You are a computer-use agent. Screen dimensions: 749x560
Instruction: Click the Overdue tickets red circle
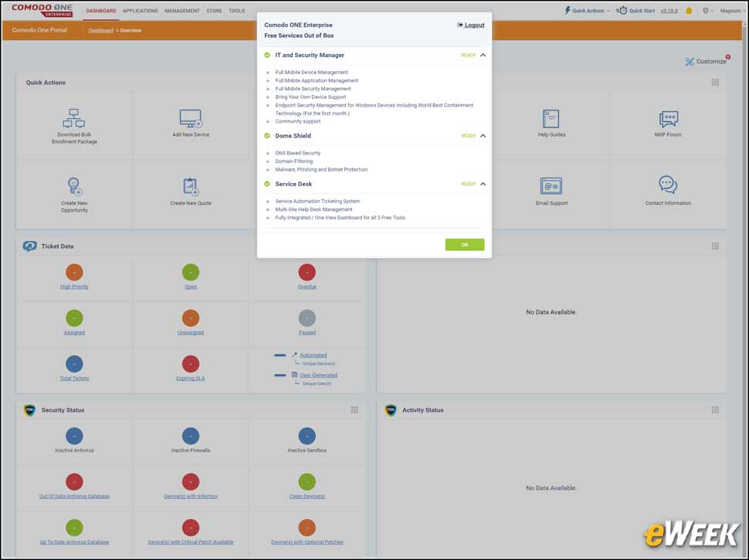[307, 272]
